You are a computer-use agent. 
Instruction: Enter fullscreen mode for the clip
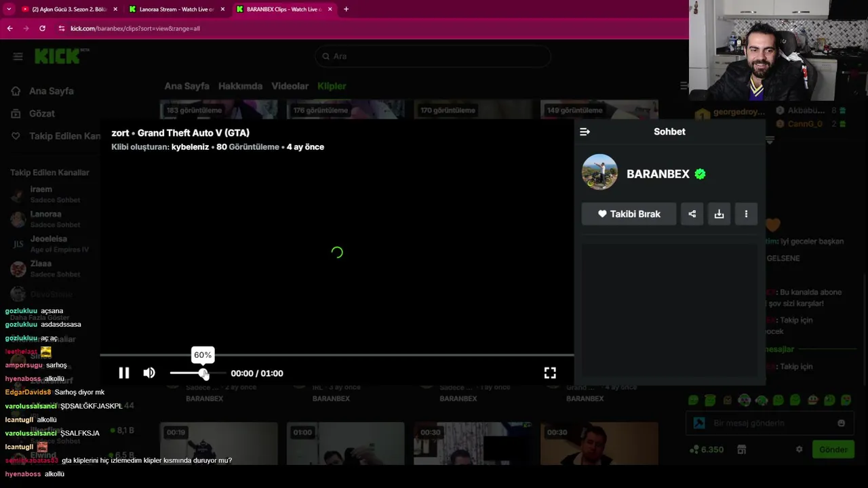click(x=550, y=373)
